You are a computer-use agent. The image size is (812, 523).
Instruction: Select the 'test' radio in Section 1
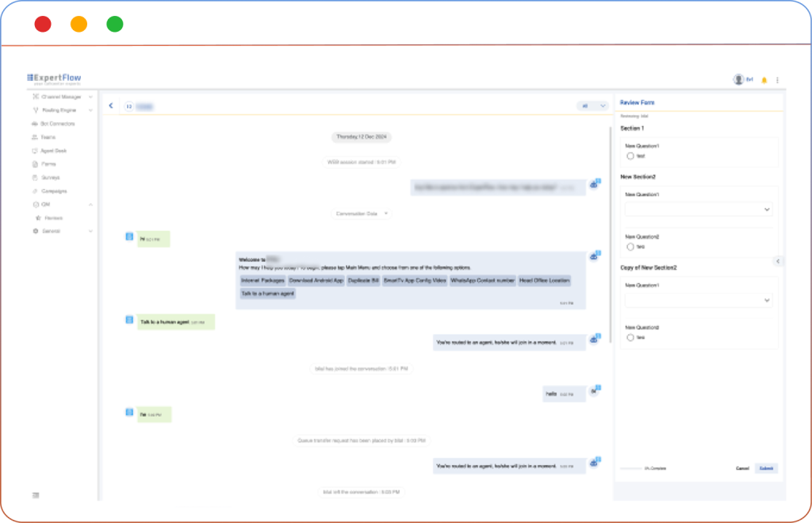pyautogui.click(x=630, y=156)
